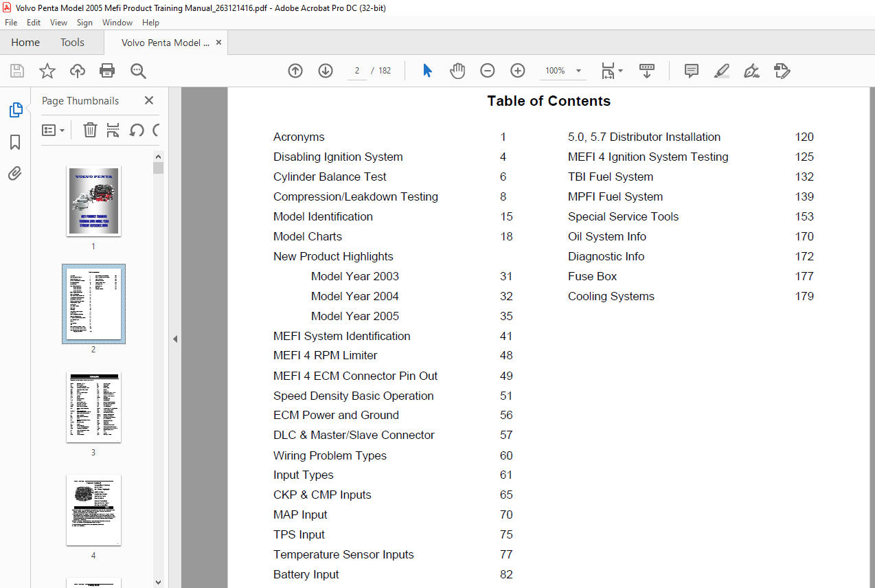Image resolution: width=875 pixels, height=588 pixels.
Task: Click 'Cylinder Balance Test' entry
Action: pyautogui.click(x=330, y=177)
